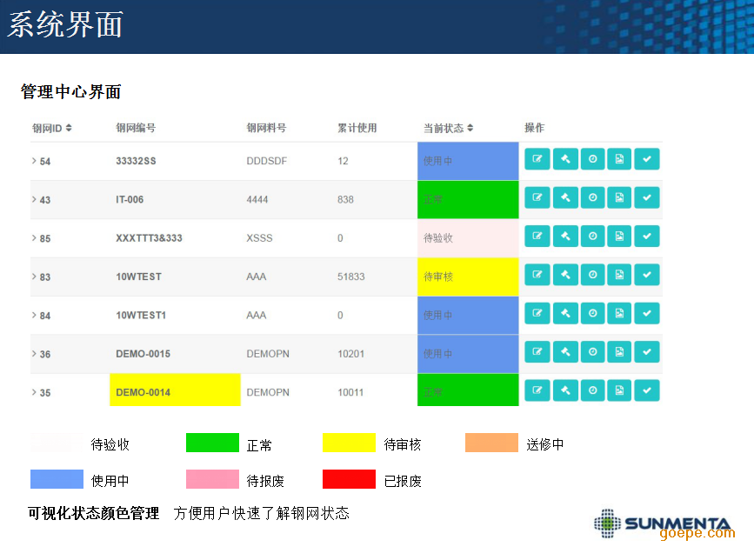Click the yellow 待审核 status cell
The height and width of the screenshot is (560, 754).
468,277
